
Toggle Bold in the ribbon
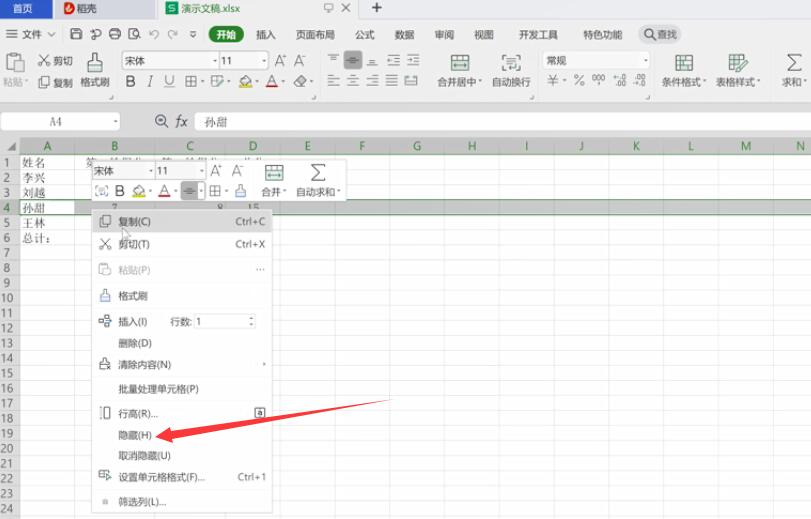tap(130, 81)
